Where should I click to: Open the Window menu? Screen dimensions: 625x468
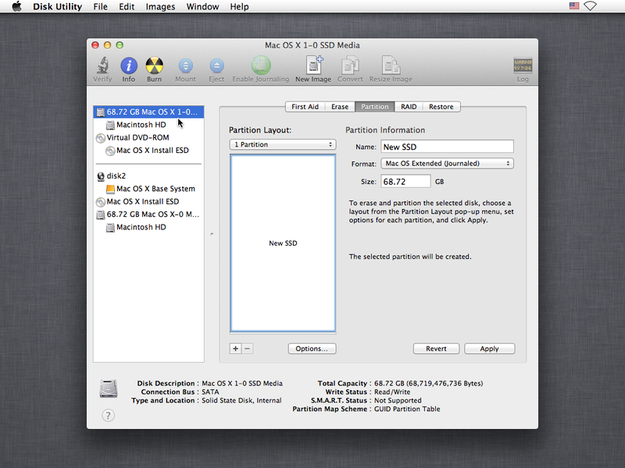click(x=202, y=7)
